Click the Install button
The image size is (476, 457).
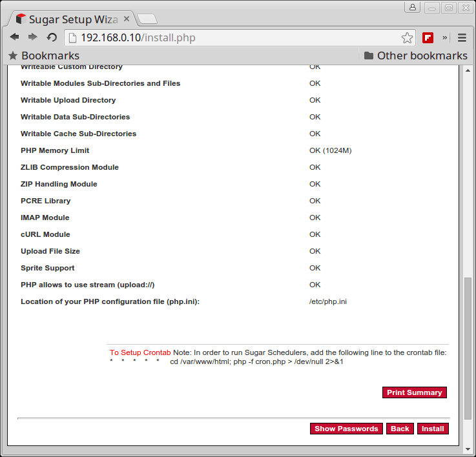(433, 429)
